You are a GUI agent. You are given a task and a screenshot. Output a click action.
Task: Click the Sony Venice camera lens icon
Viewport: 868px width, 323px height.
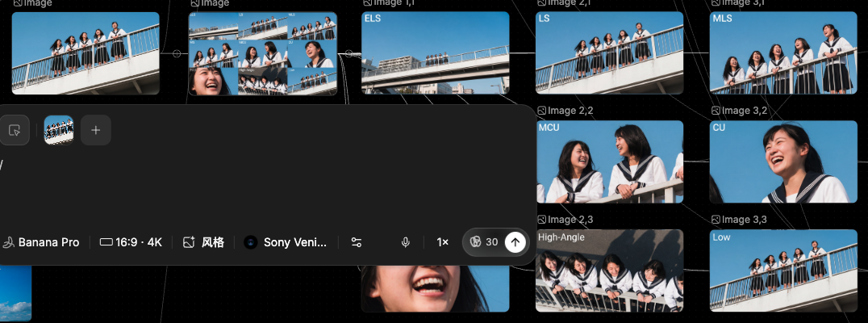pyautogui.click(x=251, y=242)
